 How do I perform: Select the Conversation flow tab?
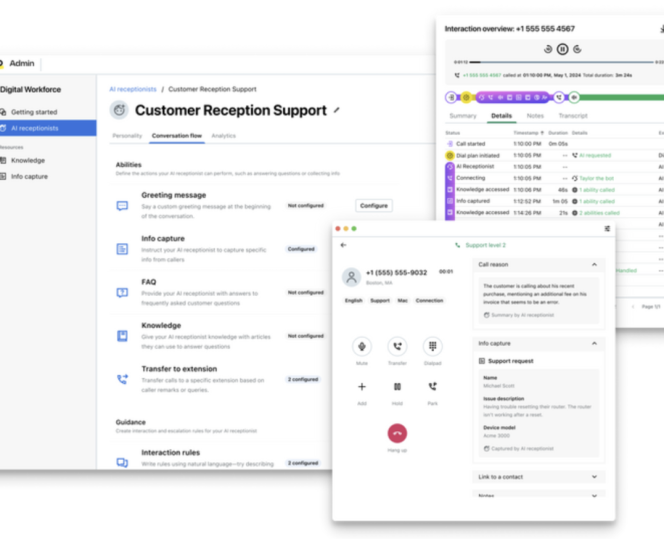(177, 136)
